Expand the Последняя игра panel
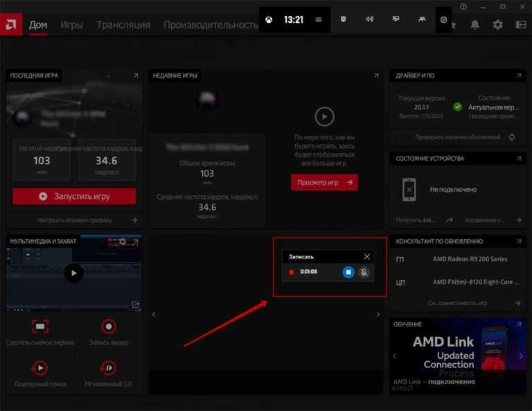 point(136,76)
